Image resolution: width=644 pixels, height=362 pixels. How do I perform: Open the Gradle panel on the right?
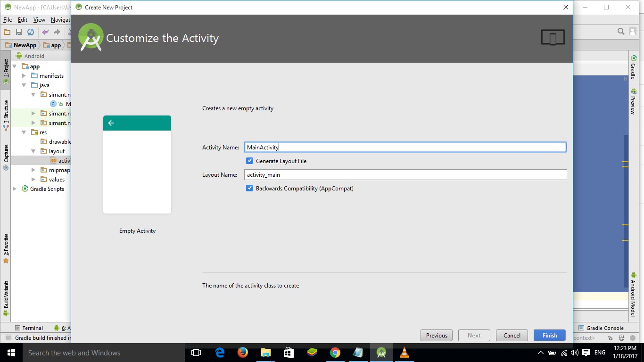pos(634,69)
